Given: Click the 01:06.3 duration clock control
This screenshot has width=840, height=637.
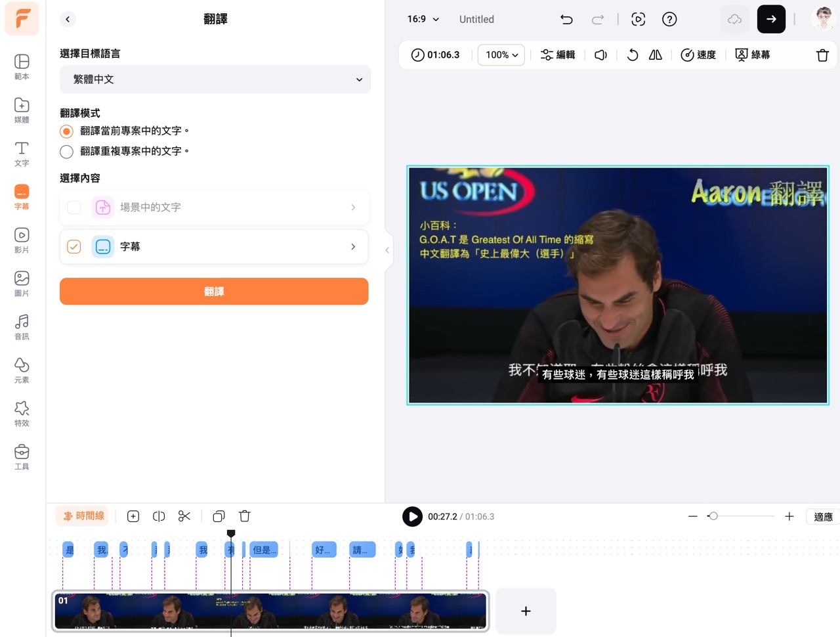Looking at the screenshot, I should click(x=435, y=55).
